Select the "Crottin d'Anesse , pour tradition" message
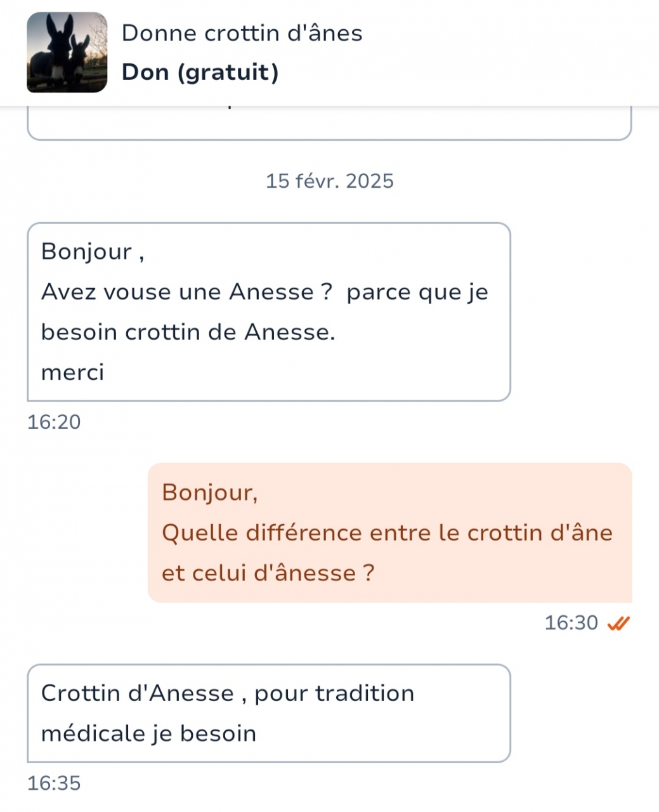 [x=268, y=712]
